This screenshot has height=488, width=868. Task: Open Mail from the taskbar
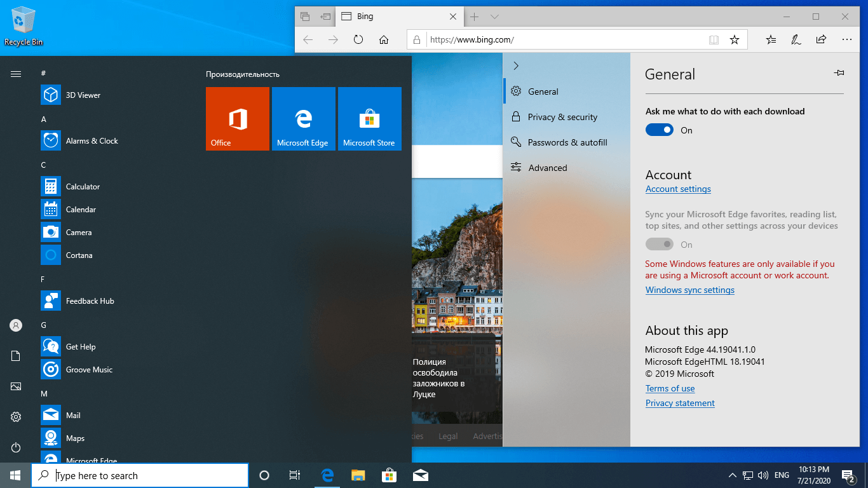point(420,475)
